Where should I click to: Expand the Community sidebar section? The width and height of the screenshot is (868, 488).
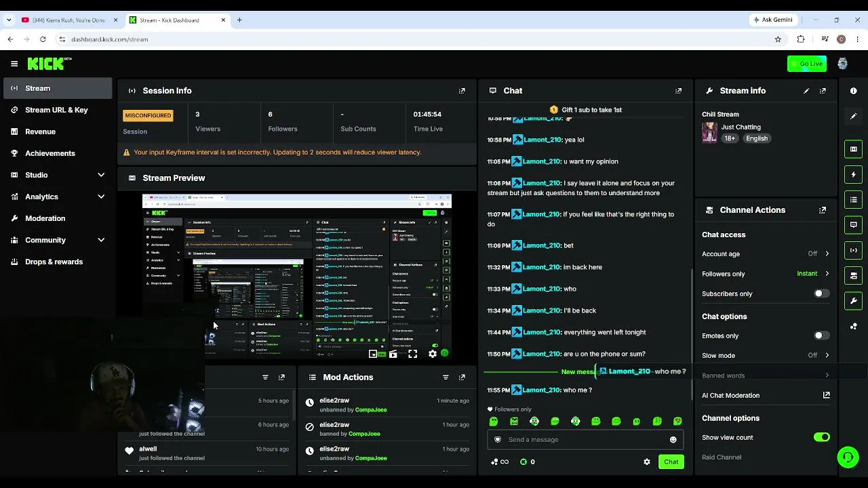pos(58,240)
